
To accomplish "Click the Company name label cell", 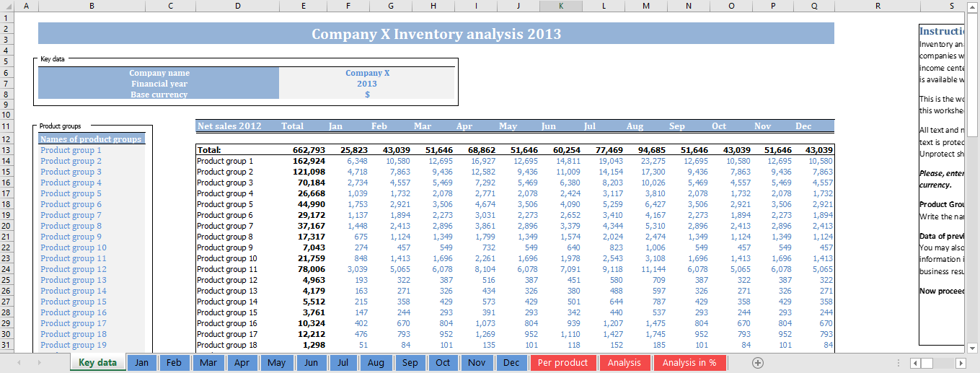I will [159, 73].
